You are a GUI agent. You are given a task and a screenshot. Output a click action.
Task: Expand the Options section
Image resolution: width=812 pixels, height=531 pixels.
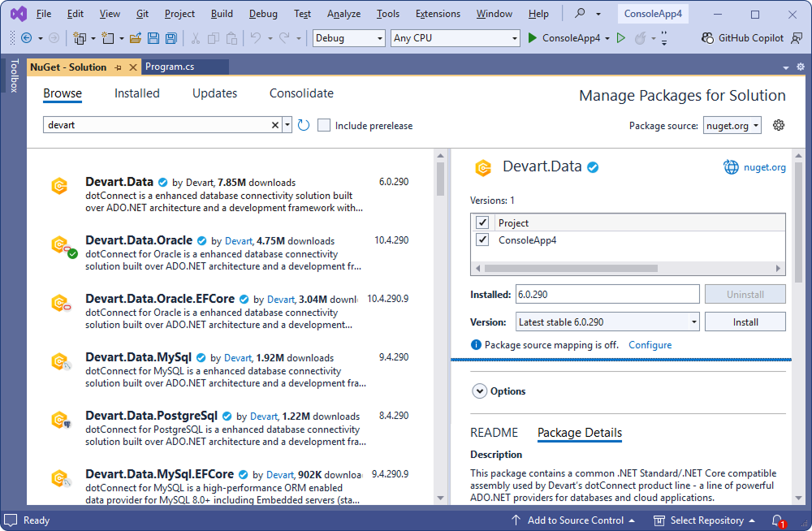point(480,391)
